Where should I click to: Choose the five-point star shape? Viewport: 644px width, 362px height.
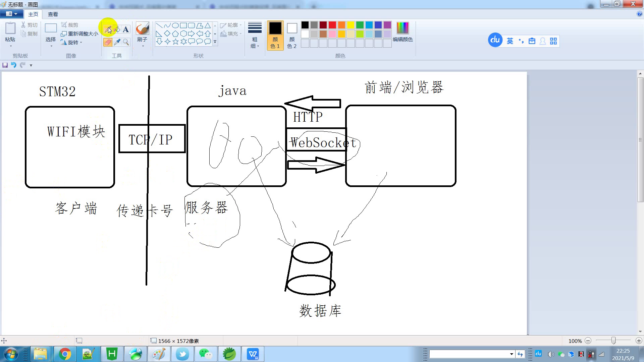[175, 42]
